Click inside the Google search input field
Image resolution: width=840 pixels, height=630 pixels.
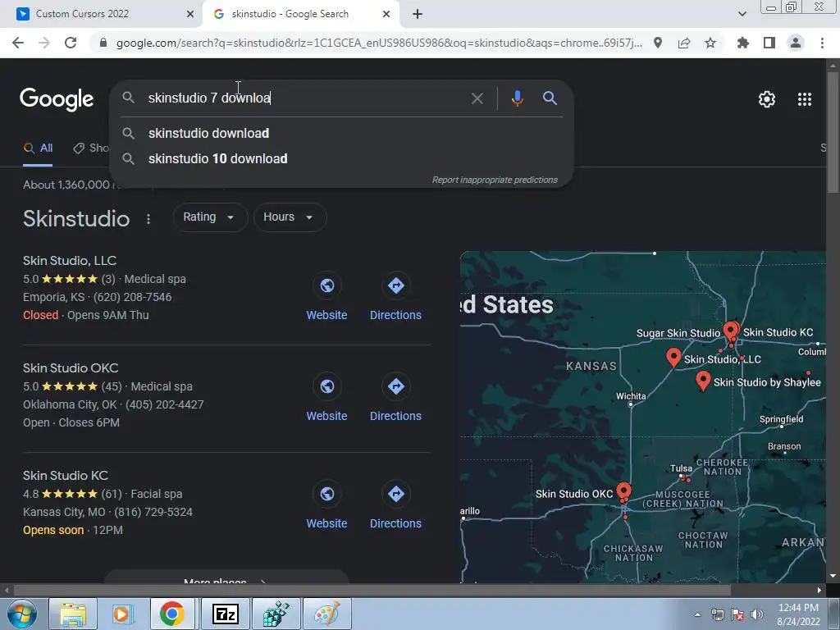pyautogui.click(x=305, y=98)
